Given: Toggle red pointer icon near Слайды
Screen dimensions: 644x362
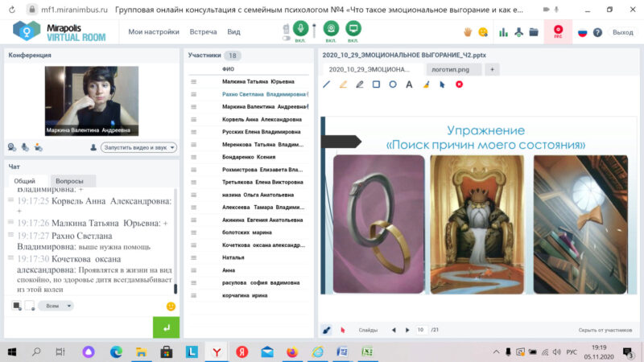Looking at the screenshot, I should (343, 330).
